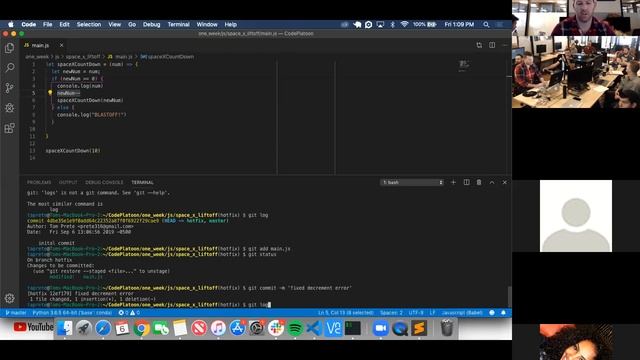Open the language mode selector in the status bar

pos(462,313)
